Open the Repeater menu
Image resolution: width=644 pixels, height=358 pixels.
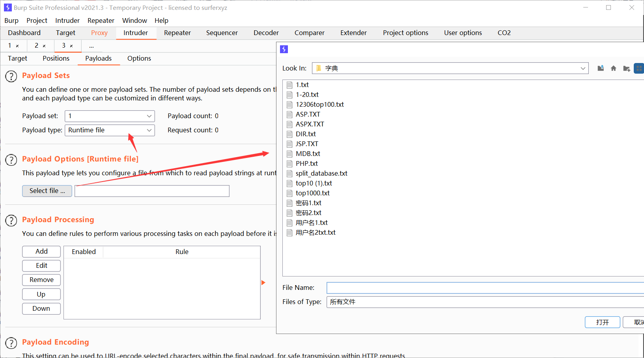(101, 20)
